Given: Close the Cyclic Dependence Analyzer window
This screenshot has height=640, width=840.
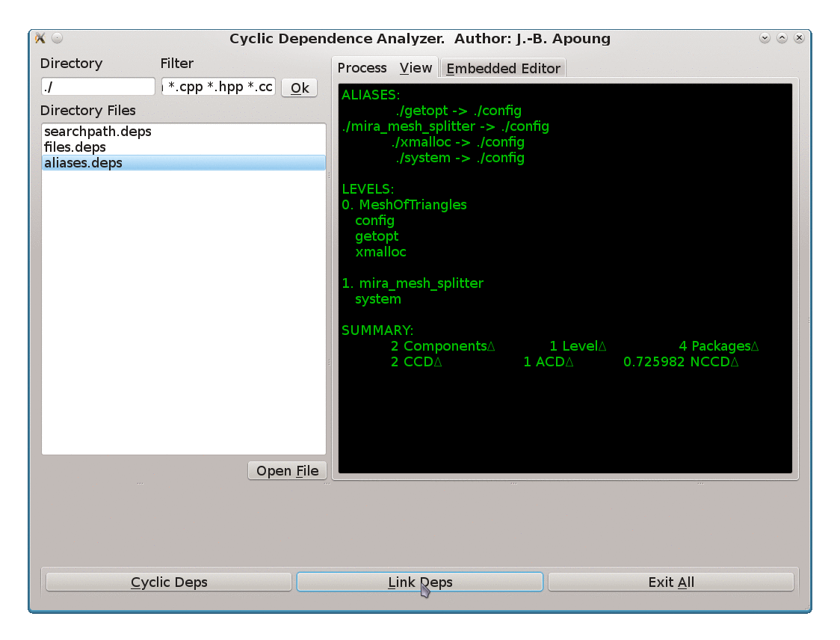Looking at the screenshot, I should [x=799, y=37].
